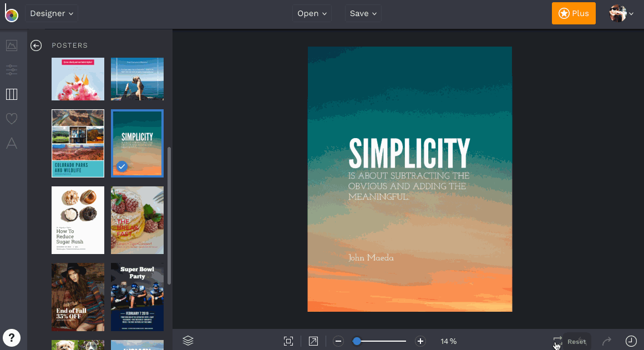The width and height of the screenshot is (644, 350).
Task: Select the ocean yoga poster template
Action: (x=137, y=79)
